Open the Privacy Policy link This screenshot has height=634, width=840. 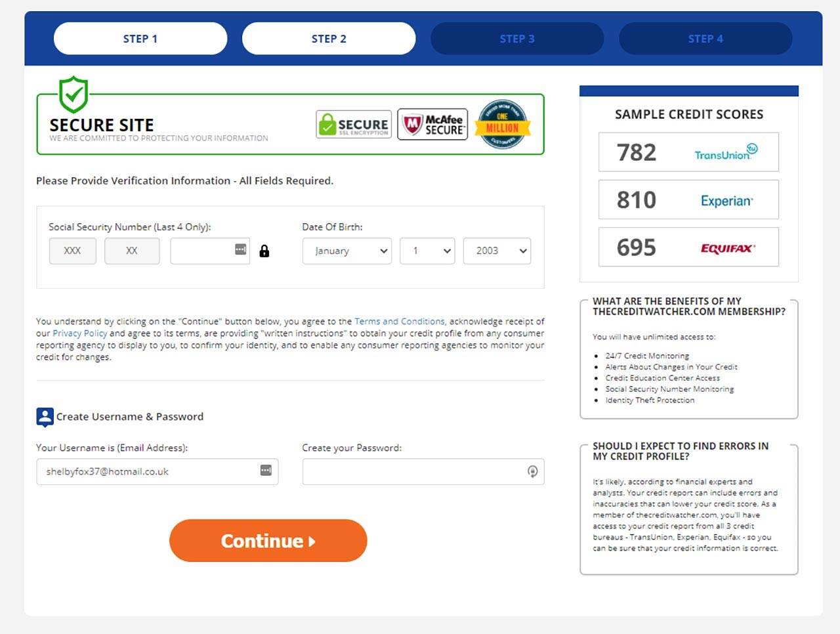[x=79, y=333]
